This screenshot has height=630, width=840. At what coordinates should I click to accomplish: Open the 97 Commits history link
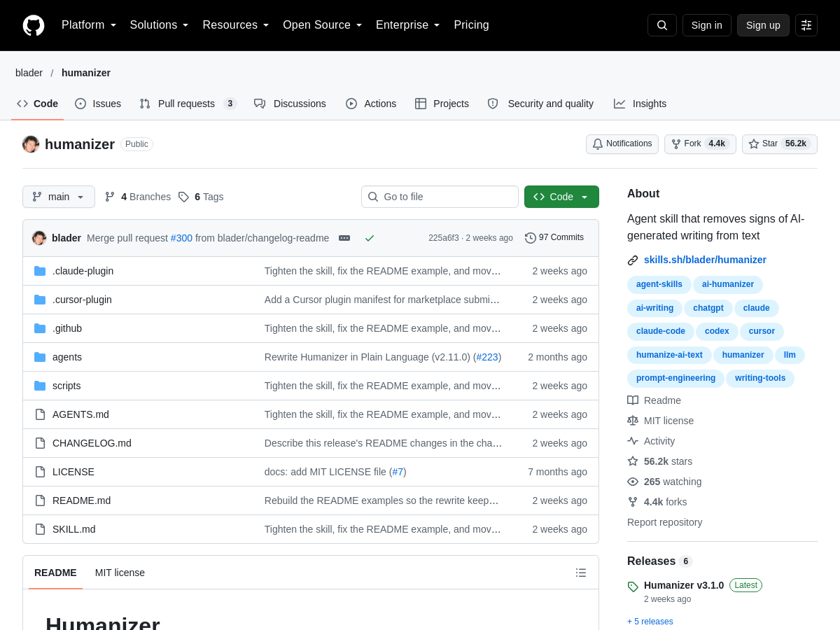click(554, 238)
